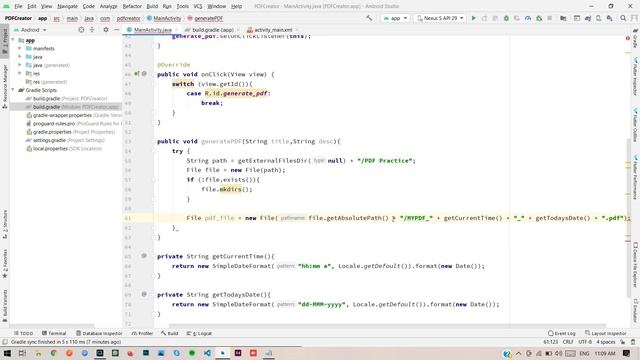Collapse the Gradle Scripts node

pos(13,90)
